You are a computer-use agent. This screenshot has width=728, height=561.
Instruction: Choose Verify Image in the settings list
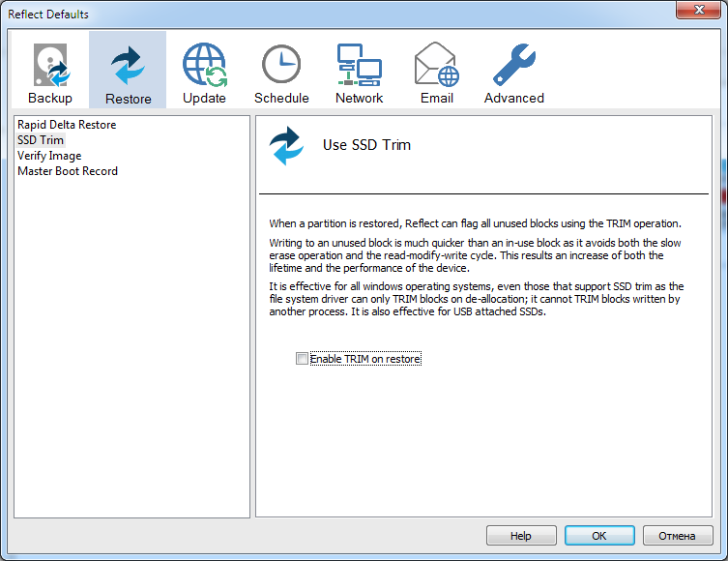49,156
